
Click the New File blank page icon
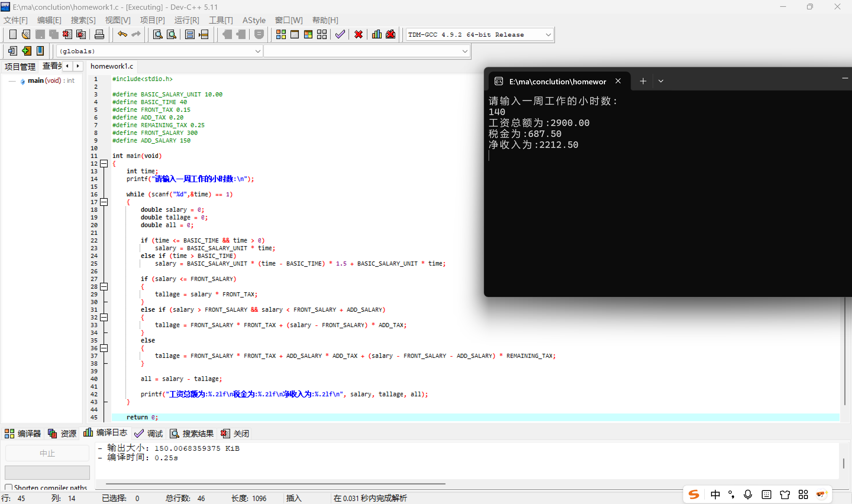point(13,34)
